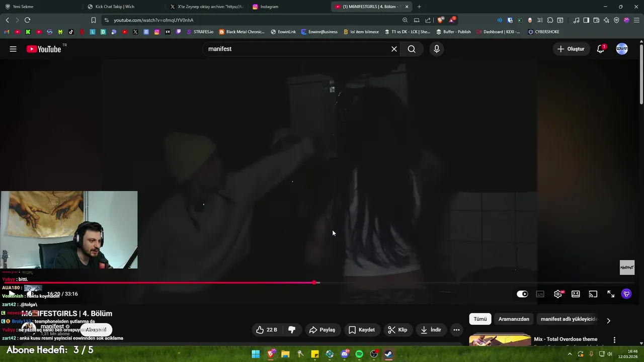Open Brave VPN shield icon
Image resolution: width=644 pixels, height=362 pixels.
pyautogui.click(x=616, y=20)
